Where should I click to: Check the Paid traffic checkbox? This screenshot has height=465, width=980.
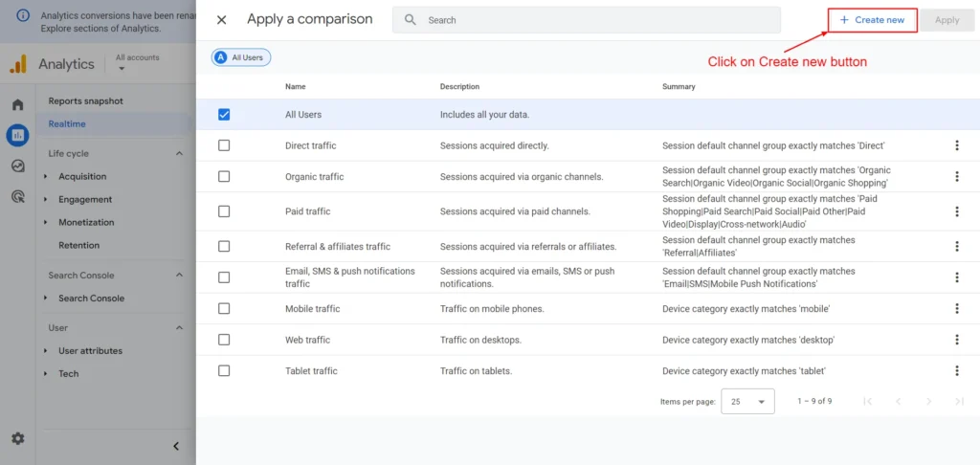(x=224, y=211)
